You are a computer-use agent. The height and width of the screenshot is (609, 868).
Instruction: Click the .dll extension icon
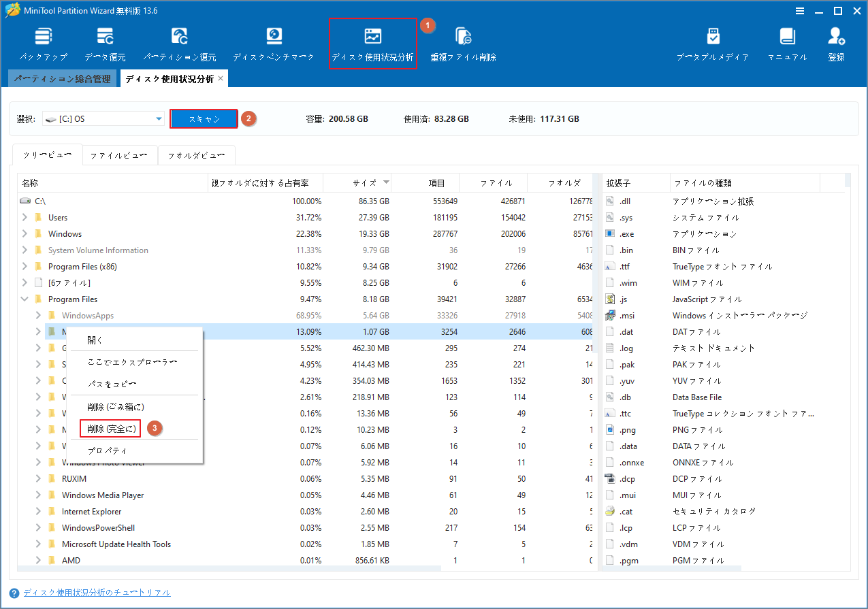pos(610,201)
